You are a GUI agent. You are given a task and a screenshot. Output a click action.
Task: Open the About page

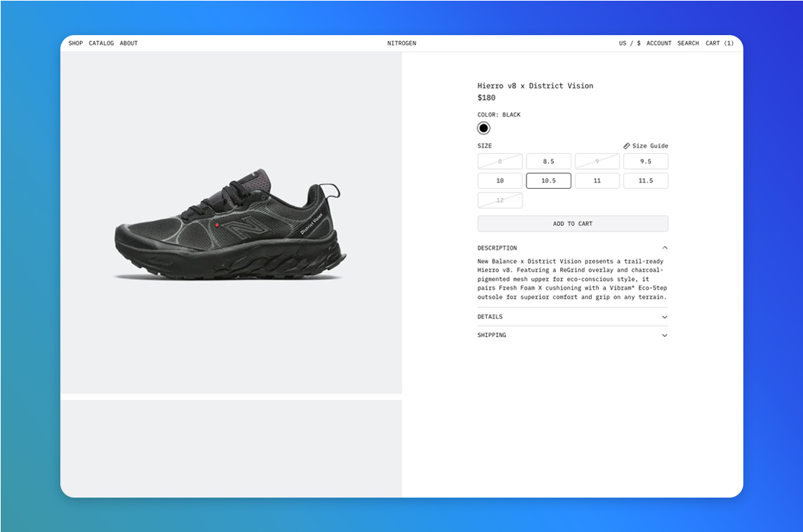pyautogui.click(x=128, y=44)
